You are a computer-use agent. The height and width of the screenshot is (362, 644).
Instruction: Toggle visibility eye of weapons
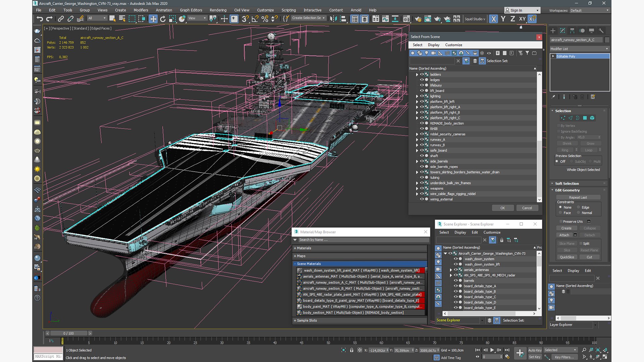422,188
